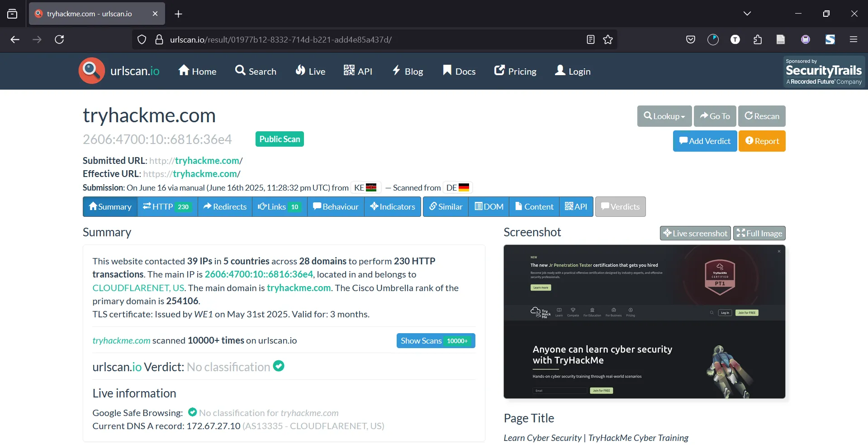Click the document extension icon in the toolbar
This screenshot has height=445, width=868.
coord(781,39)
